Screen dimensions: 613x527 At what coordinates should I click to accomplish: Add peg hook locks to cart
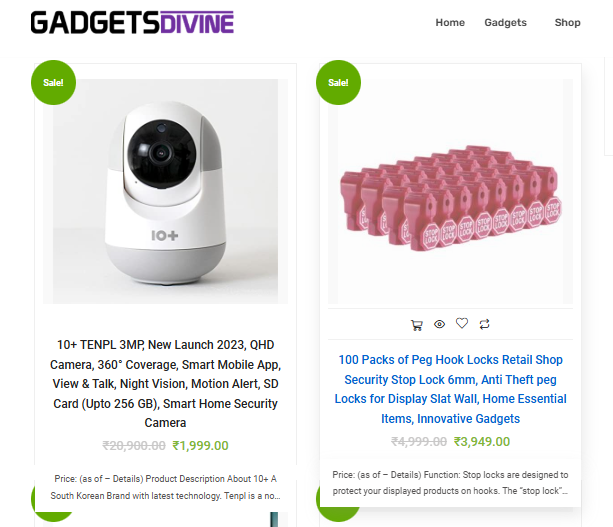point(417,325)
